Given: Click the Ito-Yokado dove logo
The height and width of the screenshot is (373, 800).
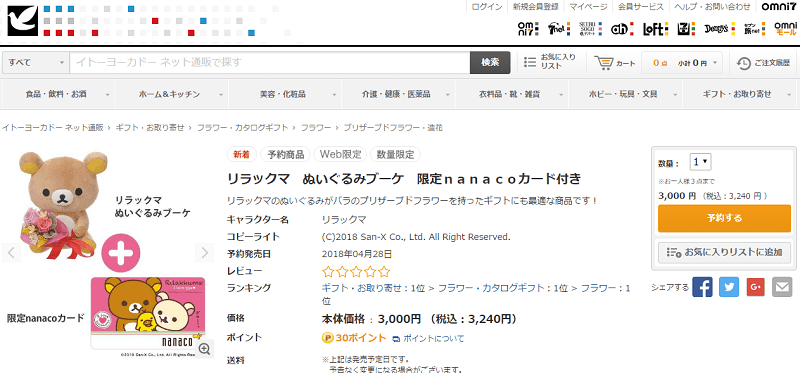Looking at the screenshot, I should tap(22, 20).
